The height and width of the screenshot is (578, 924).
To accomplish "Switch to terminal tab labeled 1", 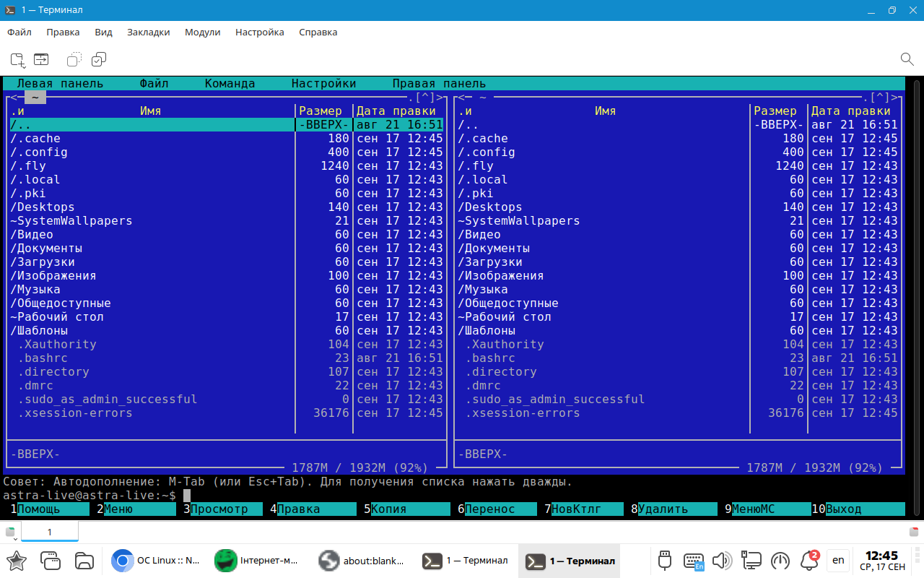I will (49, 532).
